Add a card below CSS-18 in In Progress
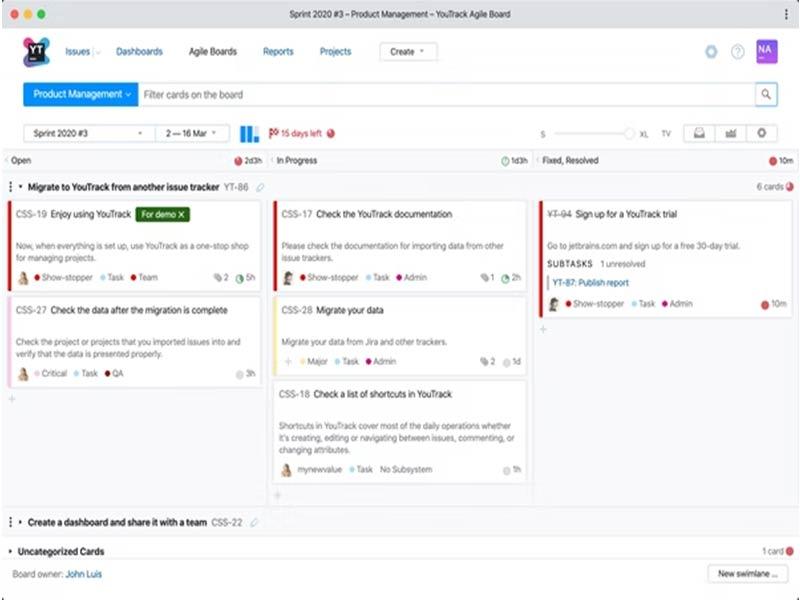This screenshot has height=600, width=800. click(x=278, y=495)
